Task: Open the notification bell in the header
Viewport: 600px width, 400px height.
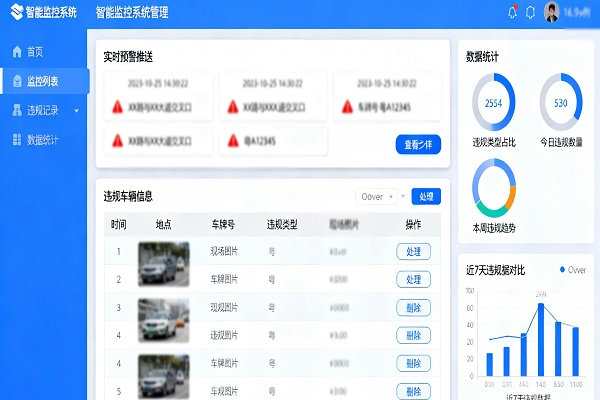Action: click(513, 13)
